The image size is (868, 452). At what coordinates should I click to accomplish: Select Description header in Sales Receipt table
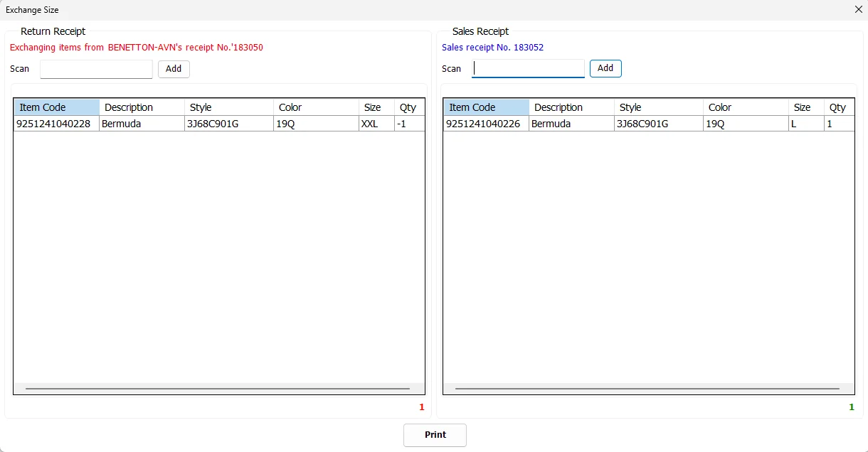571,107
